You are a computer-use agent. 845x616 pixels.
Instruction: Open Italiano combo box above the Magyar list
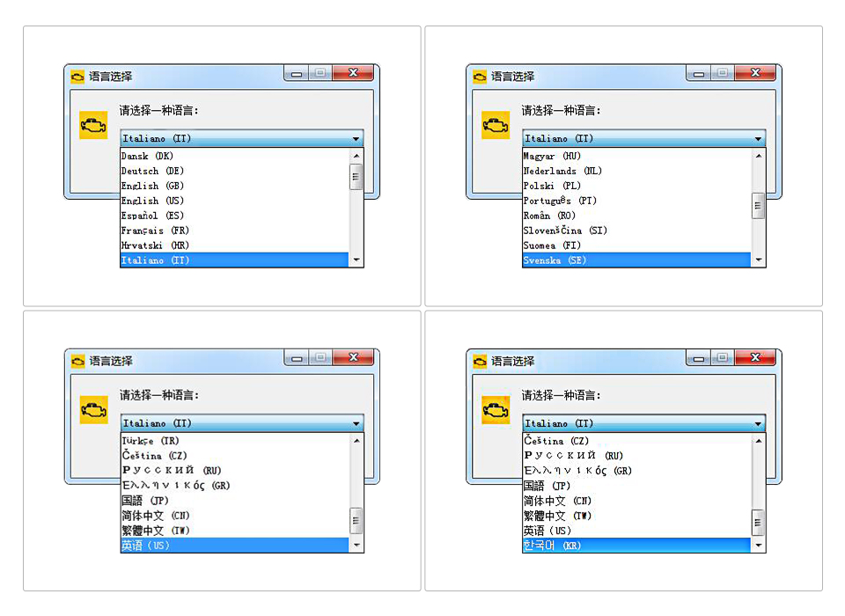pyautogui.click(x=644, y=138)
